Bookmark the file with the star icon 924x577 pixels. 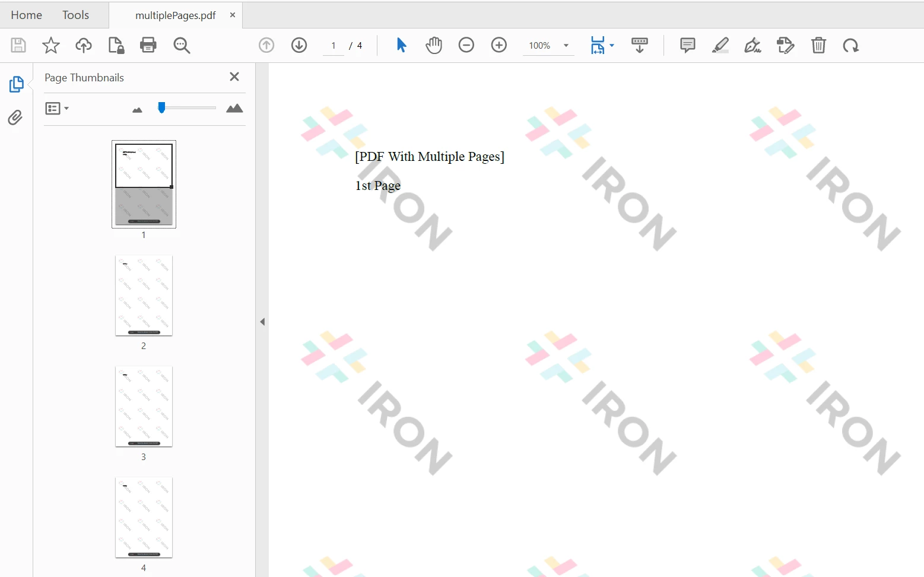(x=51, y=45)
